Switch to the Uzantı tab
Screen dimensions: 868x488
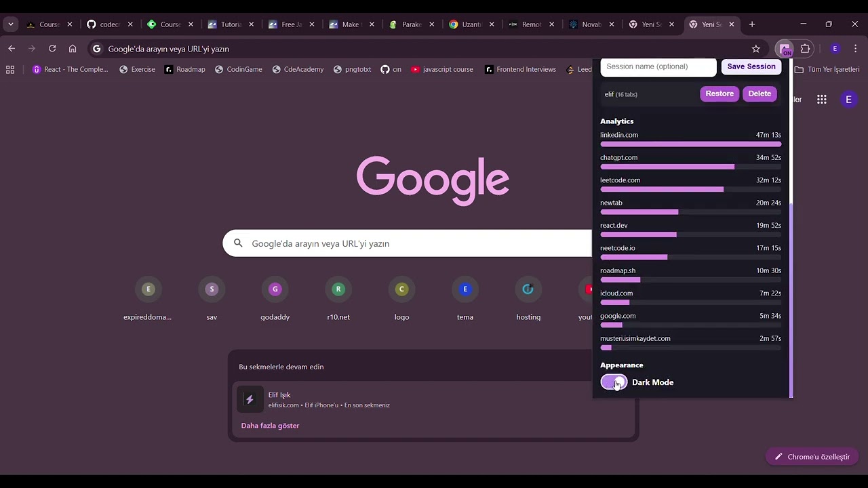click(472, 24)
